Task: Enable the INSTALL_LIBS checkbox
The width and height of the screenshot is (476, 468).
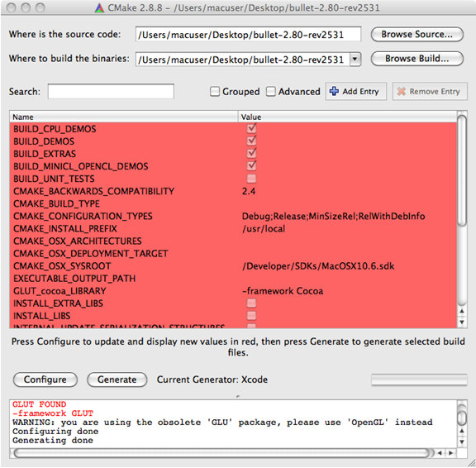Action: (251, 316)
